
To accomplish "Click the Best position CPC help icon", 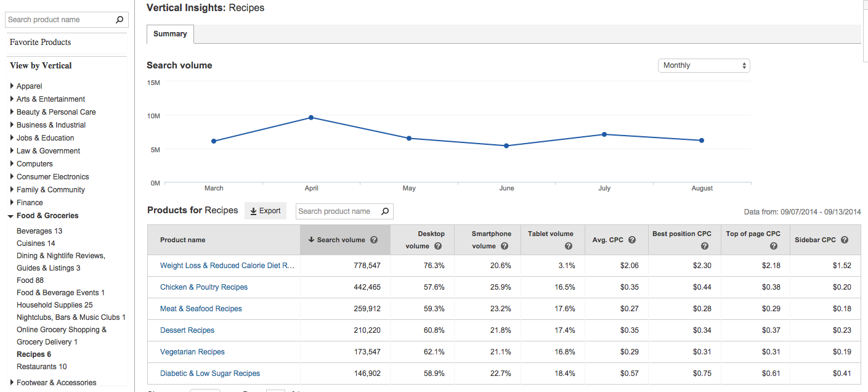I will [704, 245].
